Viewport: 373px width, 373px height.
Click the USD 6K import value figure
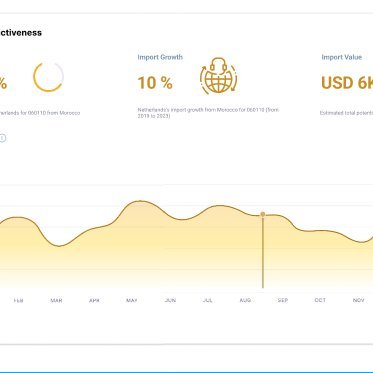pos(347,83)
